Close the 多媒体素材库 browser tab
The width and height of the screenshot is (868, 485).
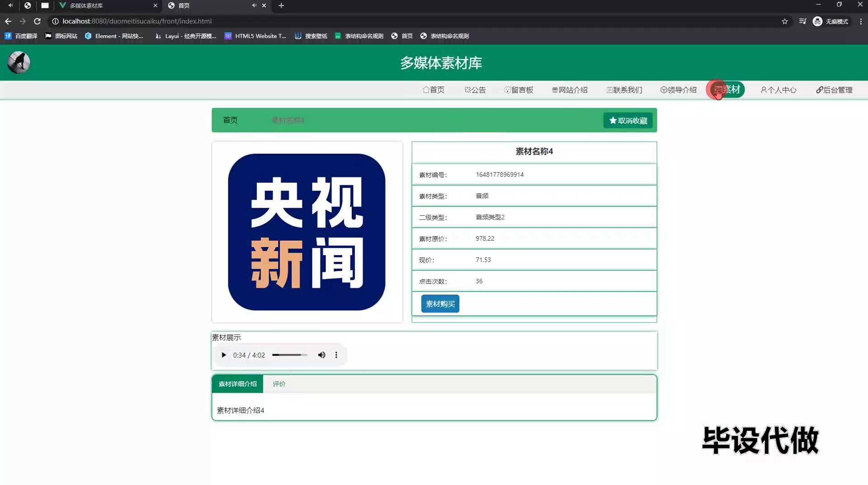click(x=155, y=5)
